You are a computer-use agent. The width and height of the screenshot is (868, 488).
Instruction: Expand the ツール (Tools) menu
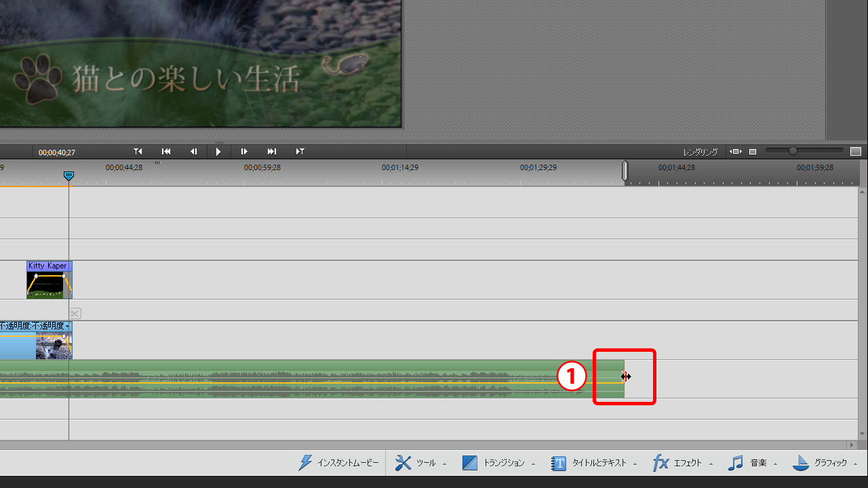420,463
